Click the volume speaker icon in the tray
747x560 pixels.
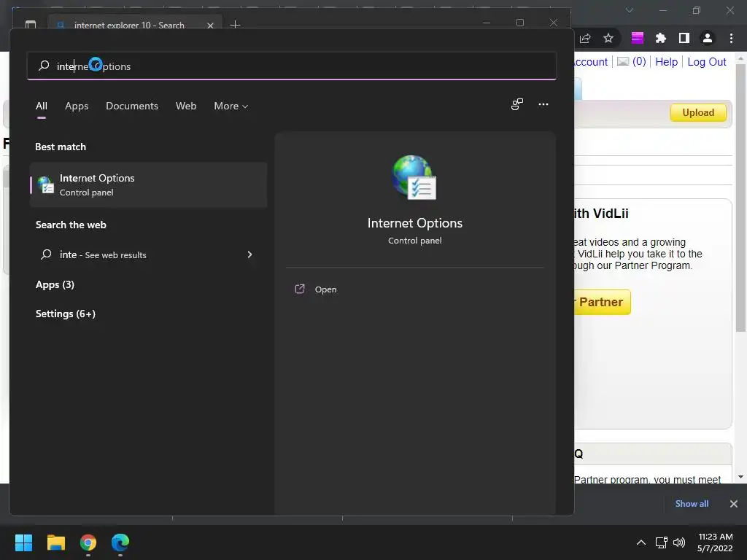point(679,542)
